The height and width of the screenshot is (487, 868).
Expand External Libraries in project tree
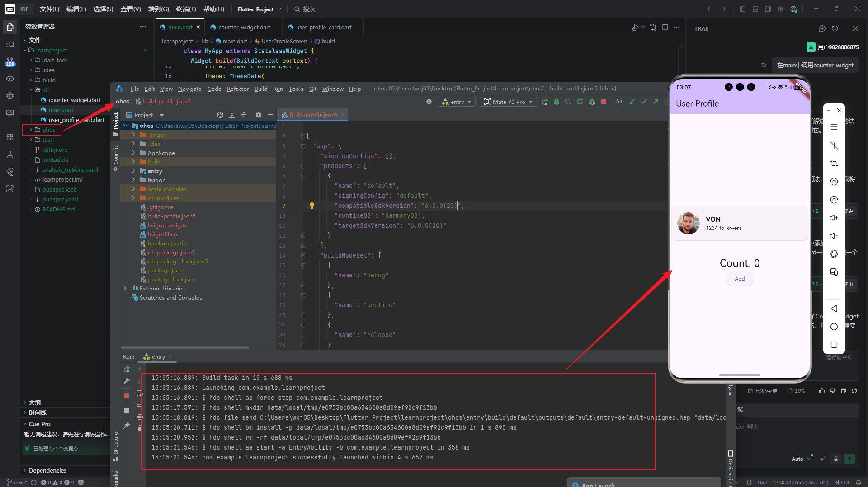point(125,288)
